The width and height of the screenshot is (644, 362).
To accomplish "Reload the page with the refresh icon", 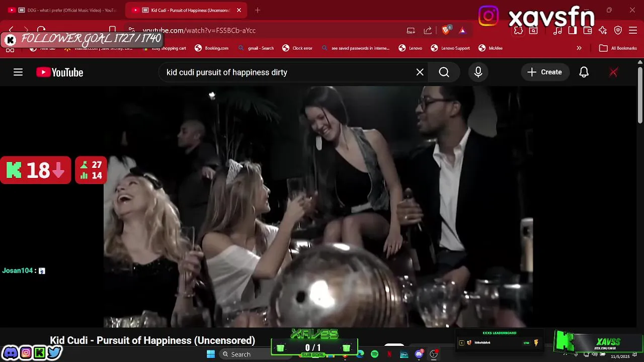I will pos(41,30).
